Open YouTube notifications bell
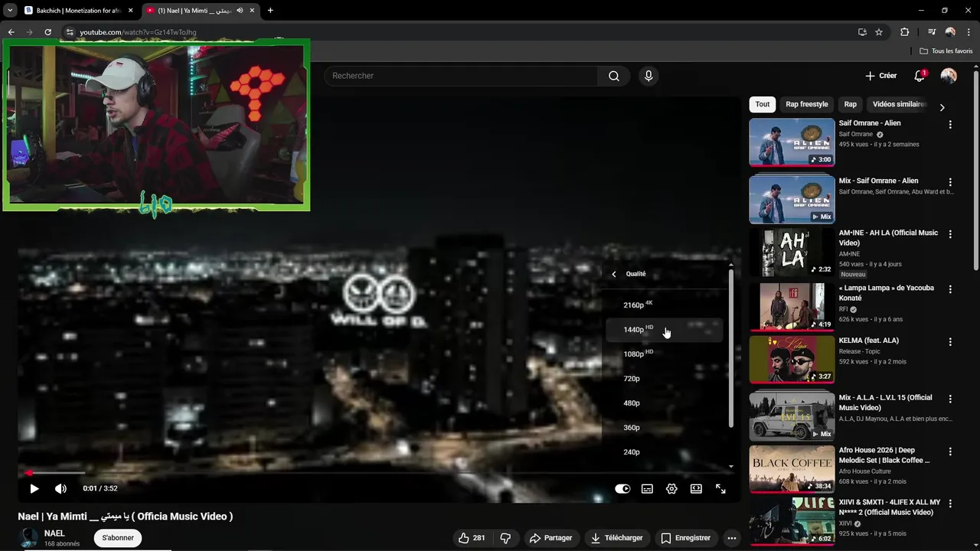 920,76
